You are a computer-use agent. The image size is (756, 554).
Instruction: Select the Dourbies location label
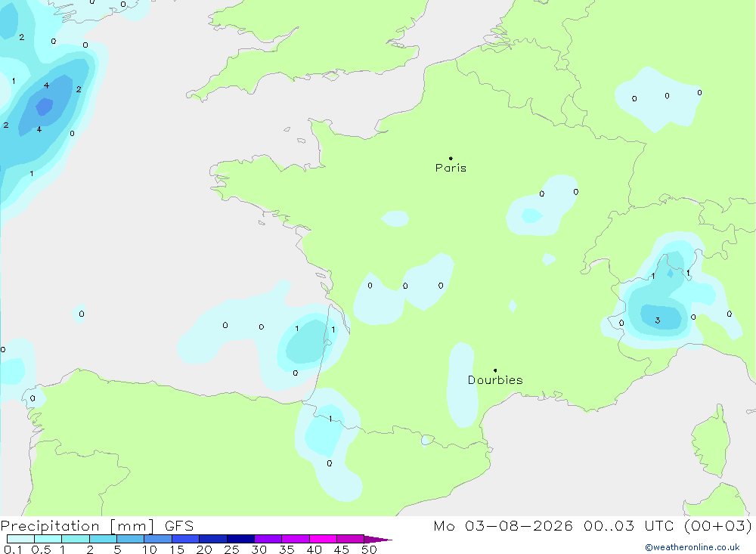495,380
